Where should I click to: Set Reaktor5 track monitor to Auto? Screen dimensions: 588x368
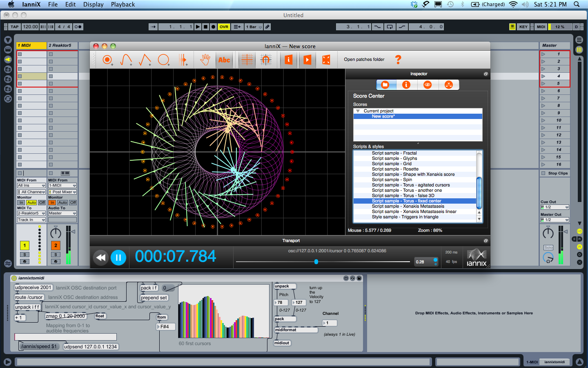(62, 202)
